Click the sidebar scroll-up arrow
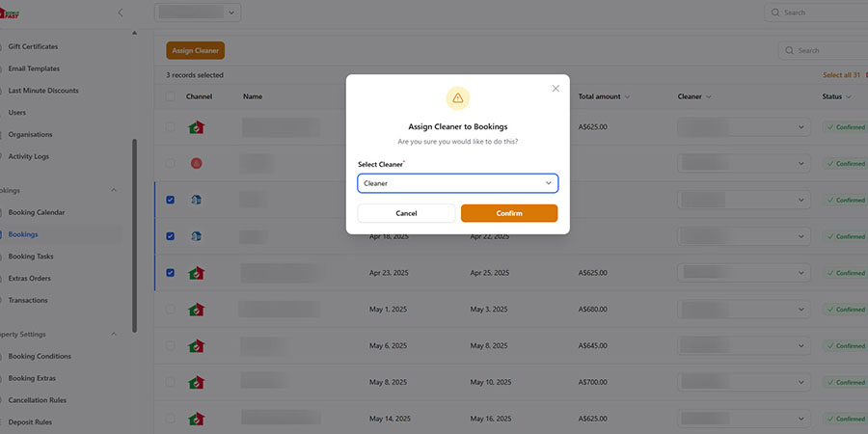 coord(134,33)
